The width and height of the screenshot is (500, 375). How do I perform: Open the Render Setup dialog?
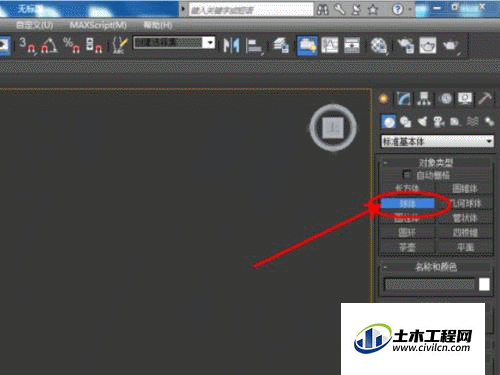coord(406,45)
